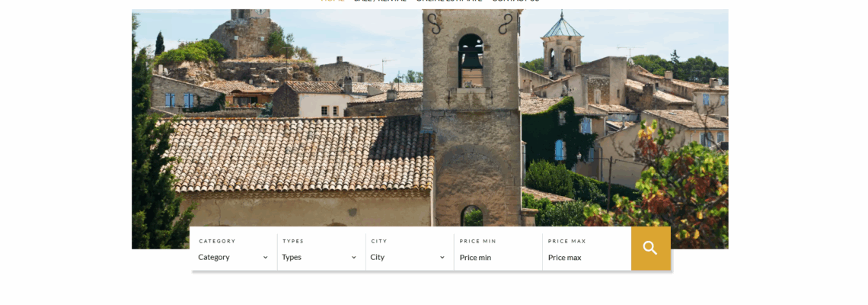The width and height of the screenshot is (868, 305).
Task: Click the small PRICE MAX field label
Action: 566,241
